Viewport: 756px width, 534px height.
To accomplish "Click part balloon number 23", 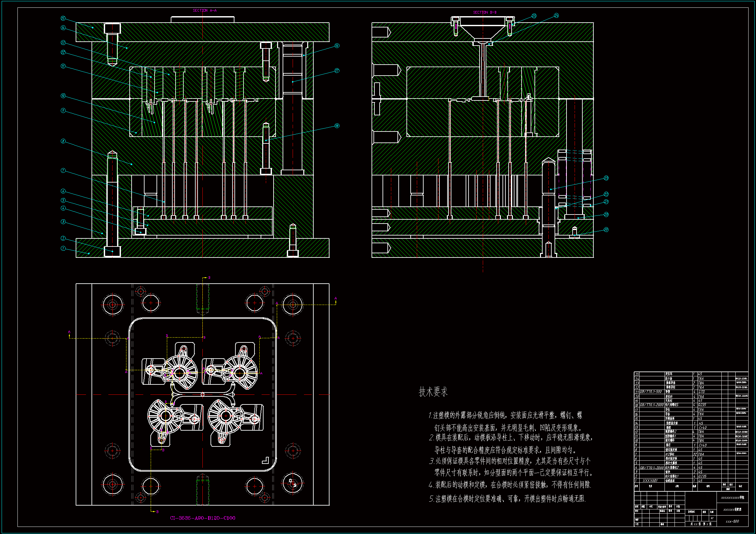I will click(x=606, y=178).
